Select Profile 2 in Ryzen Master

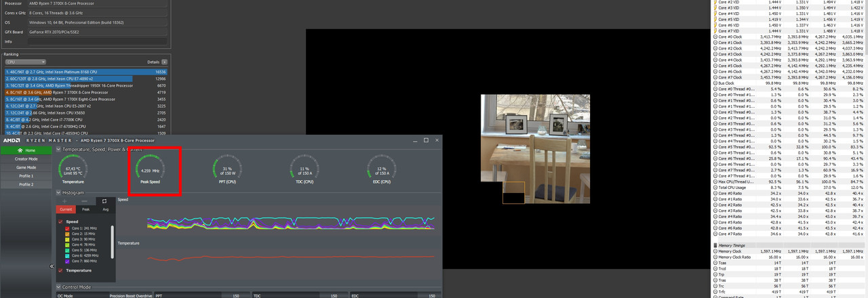pos(26,184)
